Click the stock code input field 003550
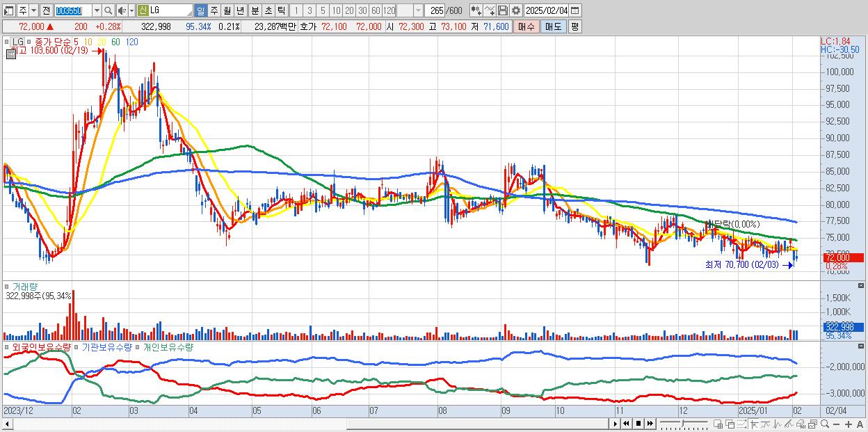 click(73, 10)
